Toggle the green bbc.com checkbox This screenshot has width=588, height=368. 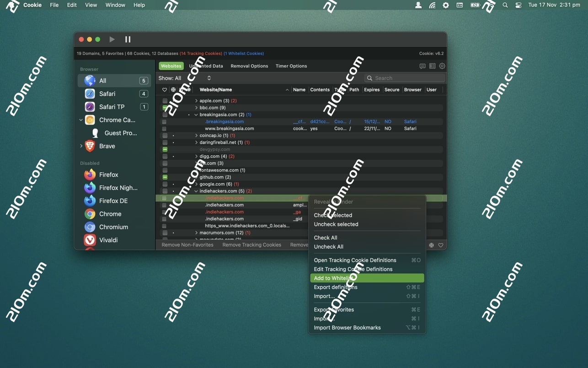pyautogui.click(x=165, y=108)
